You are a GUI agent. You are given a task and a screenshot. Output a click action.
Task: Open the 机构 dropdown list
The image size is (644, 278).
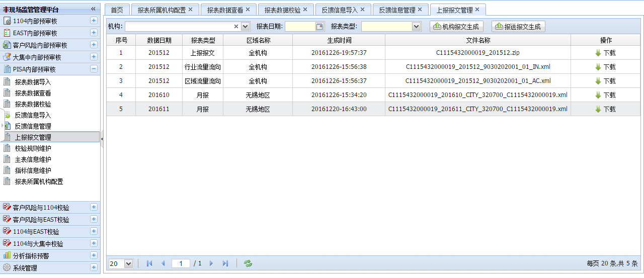(246, 27)
